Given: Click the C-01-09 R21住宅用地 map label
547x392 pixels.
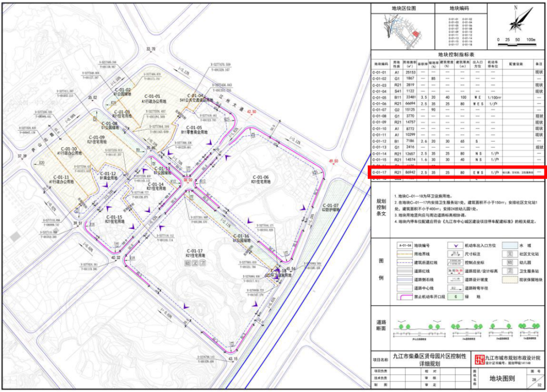Looking at the screenshot, I should tap(97, 139).
